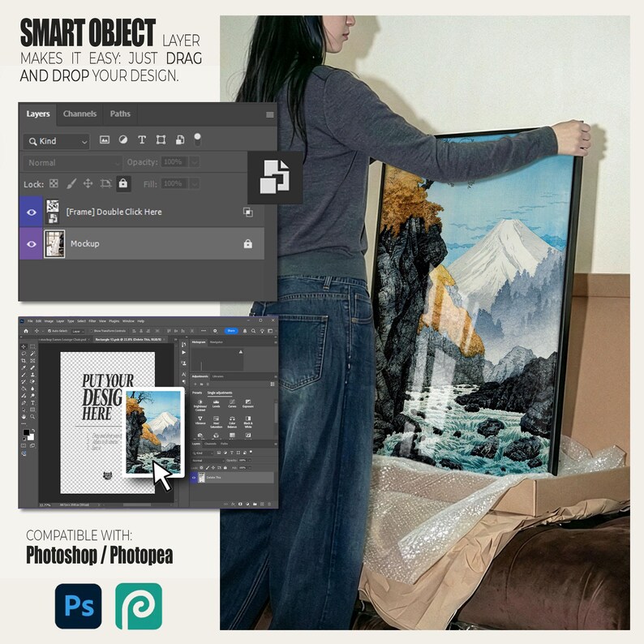644x644 pixels.
Task: Select the Rectangular Marquee tool
Action: [x=32, y=346]
